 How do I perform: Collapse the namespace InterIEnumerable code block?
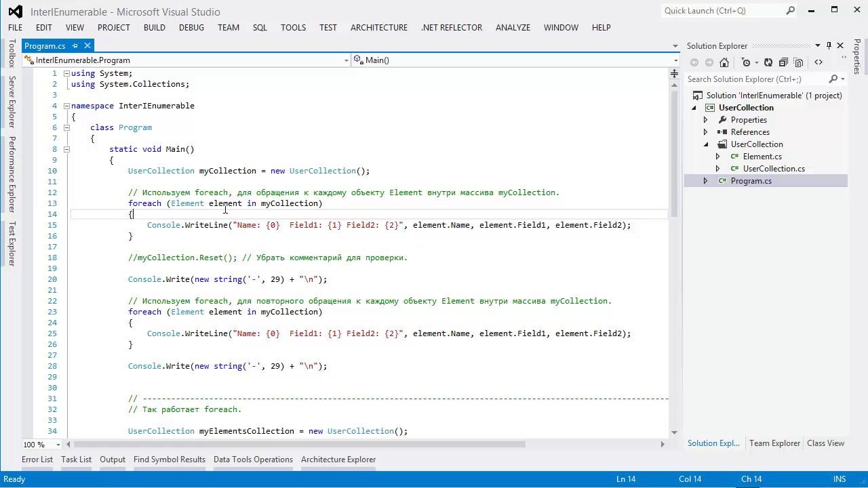(x=66, y=106)
